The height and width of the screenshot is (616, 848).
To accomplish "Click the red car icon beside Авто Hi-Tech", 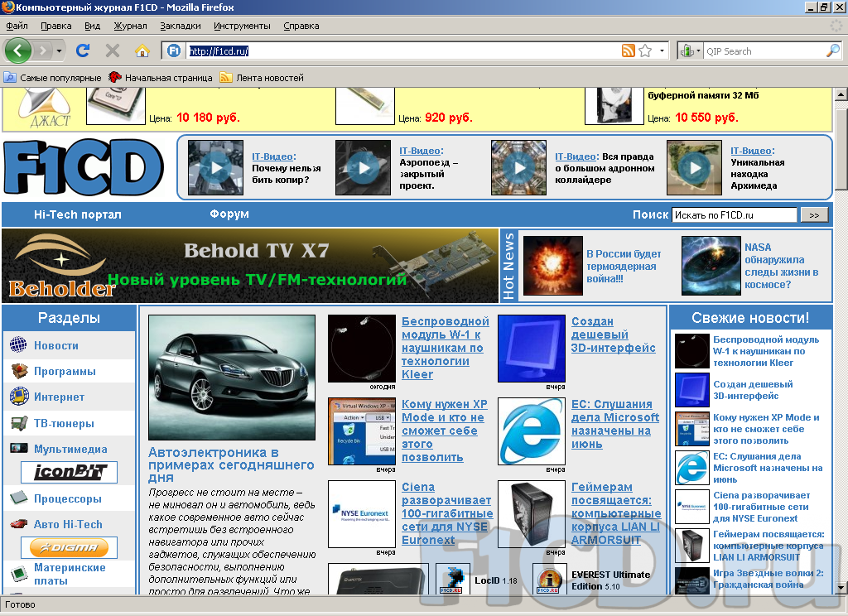I will 19,524.
